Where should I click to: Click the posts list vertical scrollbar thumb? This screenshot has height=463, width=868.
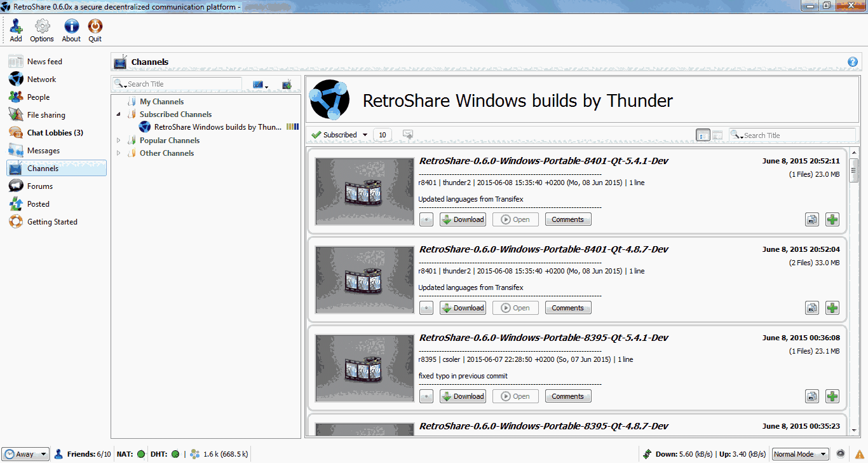coord(854,170)
